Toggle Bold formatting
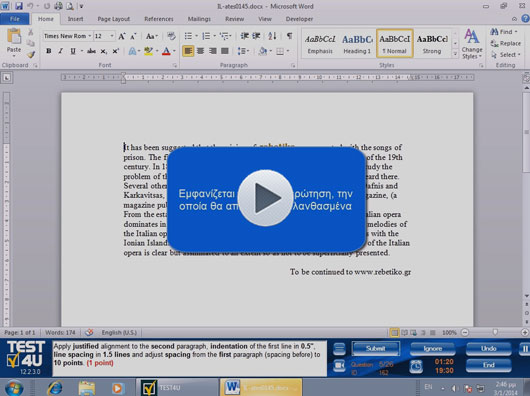The image size is (530, 396). (x=49, y=51)
